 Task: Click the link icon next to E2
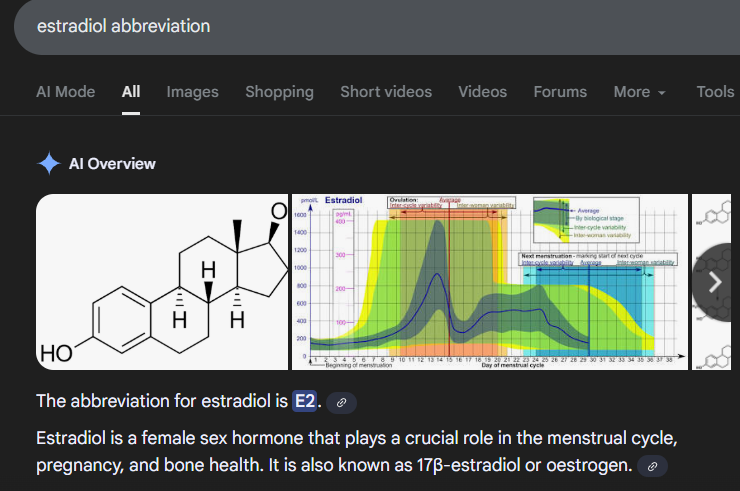(x=342, y=402)
